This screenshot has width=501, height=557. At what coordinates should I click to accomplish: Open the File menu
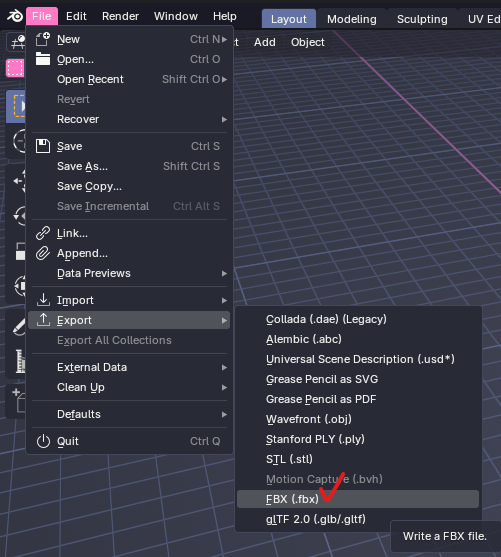42,16
